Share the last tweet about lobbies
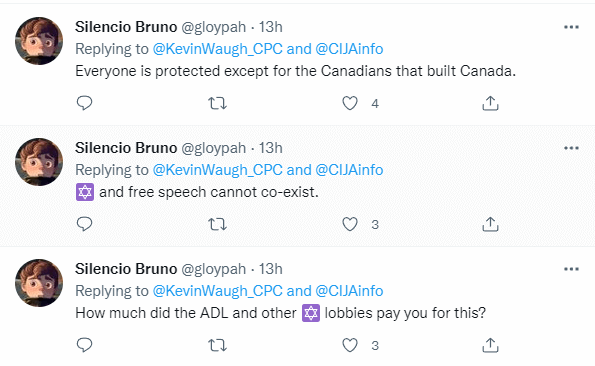This screenshot has width=595, height=366. tap(490, 345)
